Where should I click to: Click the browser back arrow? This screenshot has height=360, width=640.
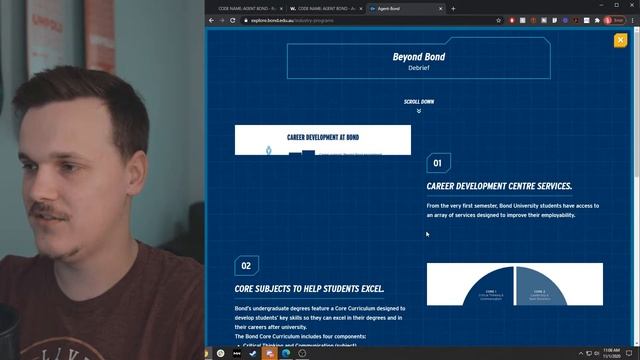point(211,20)
